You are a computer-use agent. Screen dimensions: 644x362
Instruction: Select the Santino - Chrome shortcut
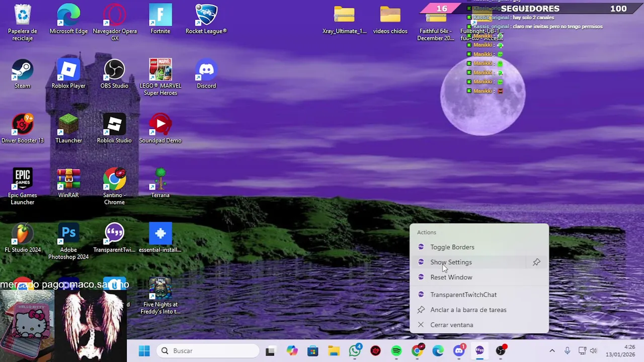[114, 187]
